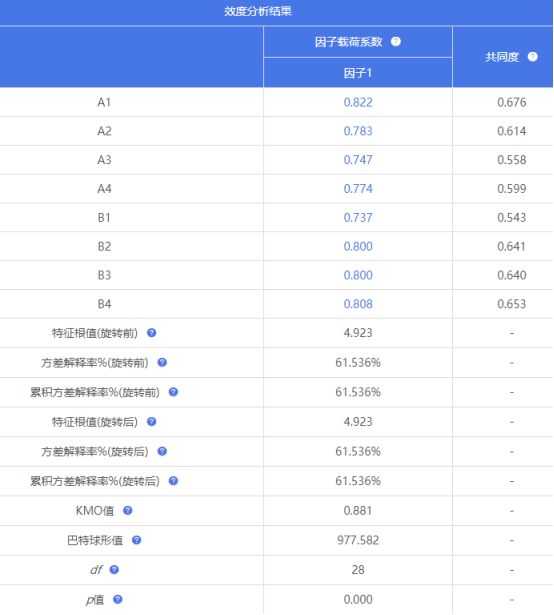This screenshot has width=554, height=615.
Task: Click help icon beside 因子载荷系数 header
Action: pyautogui.click(x=396, y=42)
